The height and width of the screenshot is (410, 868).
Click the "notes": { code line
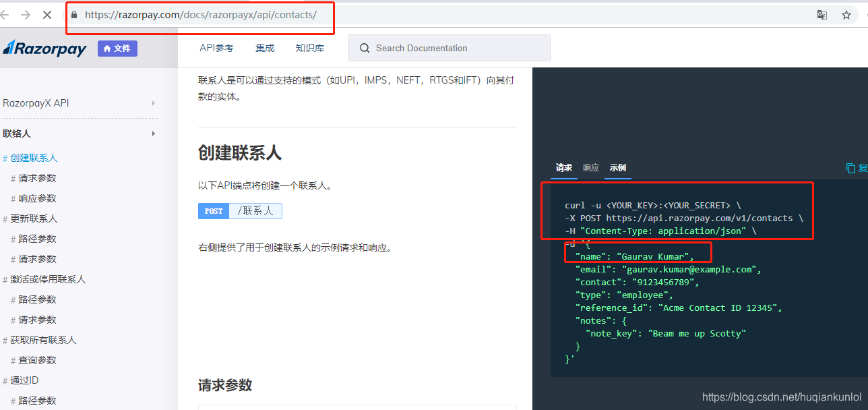coord(600,320)
